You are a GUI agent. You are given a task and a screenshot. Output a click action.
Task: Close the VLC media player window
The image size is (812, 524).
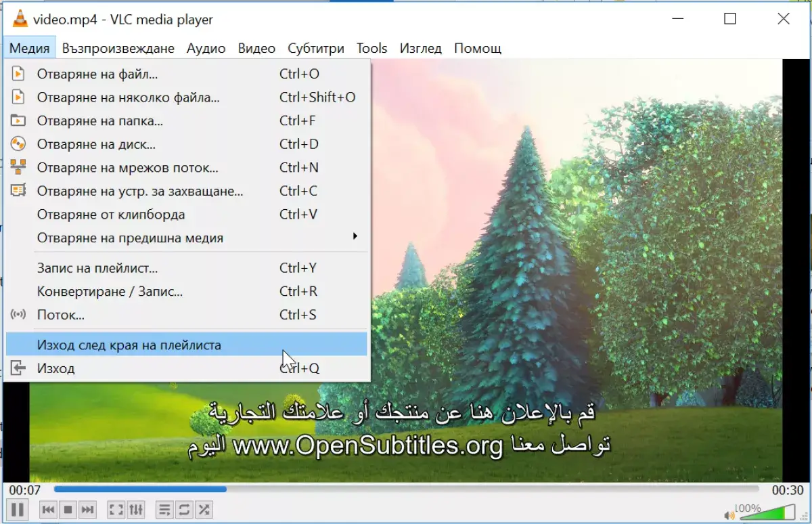[x=784, y=19]
